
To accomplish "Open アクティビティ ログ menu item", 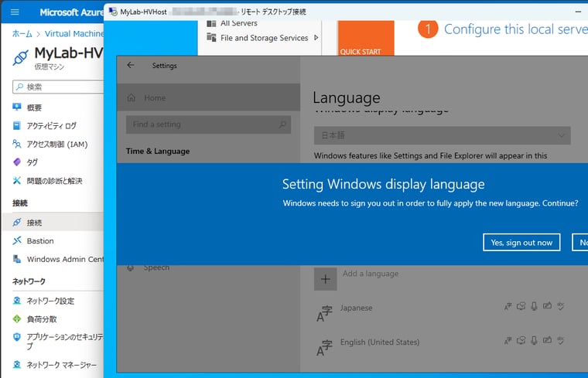I will point(51,126).
